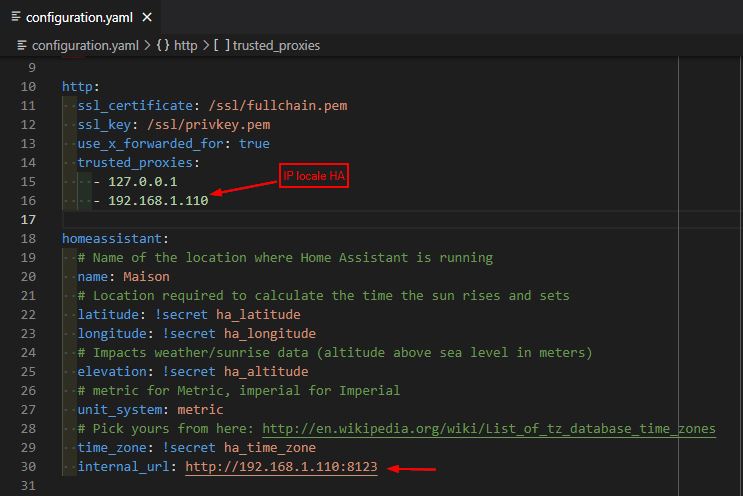Click the file icon in breadcrumb bar
The width and height of the screenshot is (743, 496).
pos(22,45)
